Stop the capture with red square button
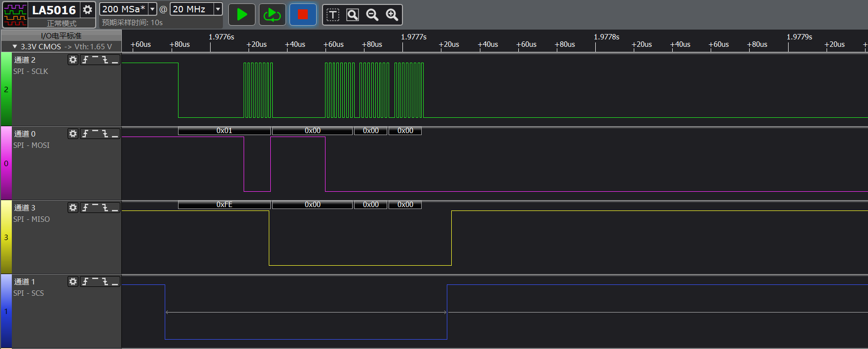The height and width of the screenshot is (349, 868). coord(303,15)
